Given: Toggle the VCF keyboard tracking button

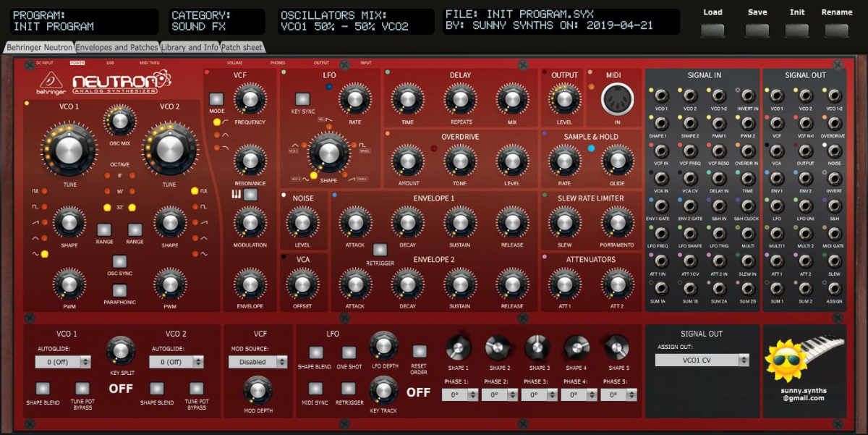Looking at the screenshot, I should click(x=250, y=195).
